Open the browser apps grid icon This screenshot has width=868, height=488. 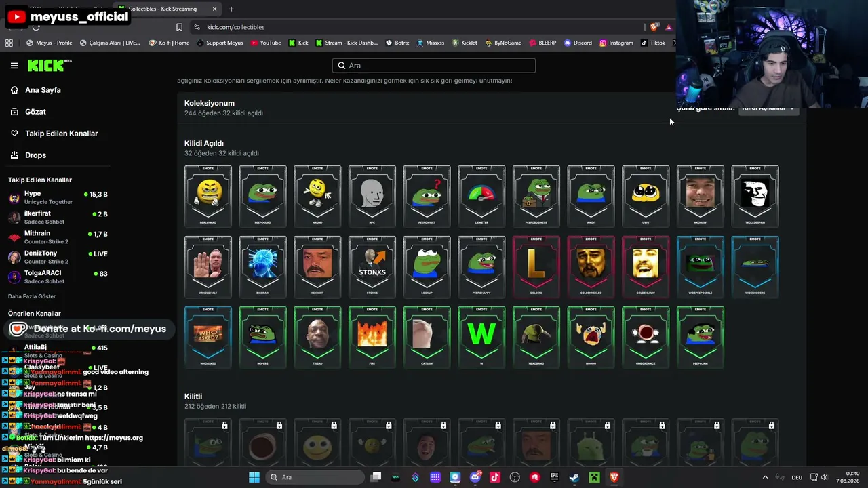[9, 43]
